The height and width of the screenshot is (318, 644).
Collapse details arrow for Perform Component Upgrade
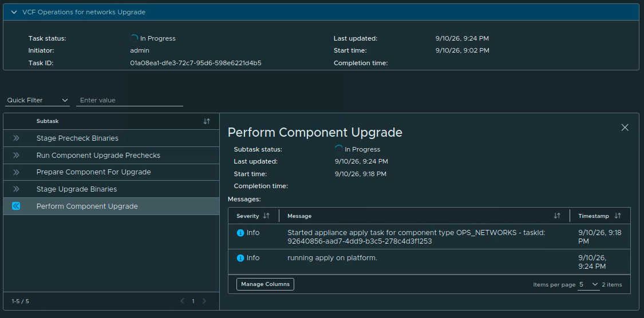click(16, 206)
